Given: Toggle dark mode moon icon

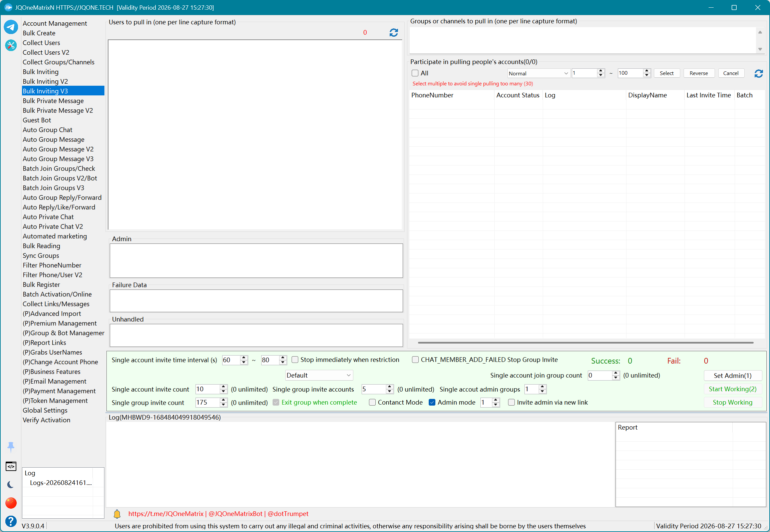Looking at the screenshot, I should [x=11, y=485].
